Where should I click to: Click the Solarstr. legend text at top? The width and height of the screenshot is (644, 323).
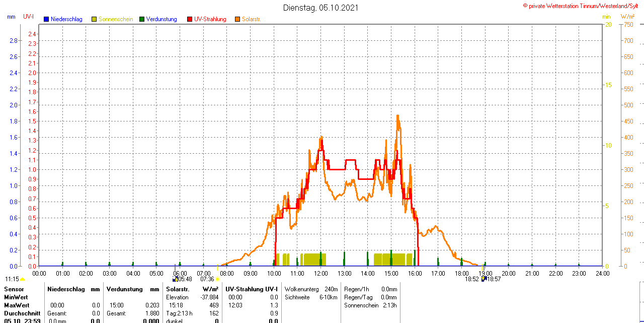pos(251,19)
